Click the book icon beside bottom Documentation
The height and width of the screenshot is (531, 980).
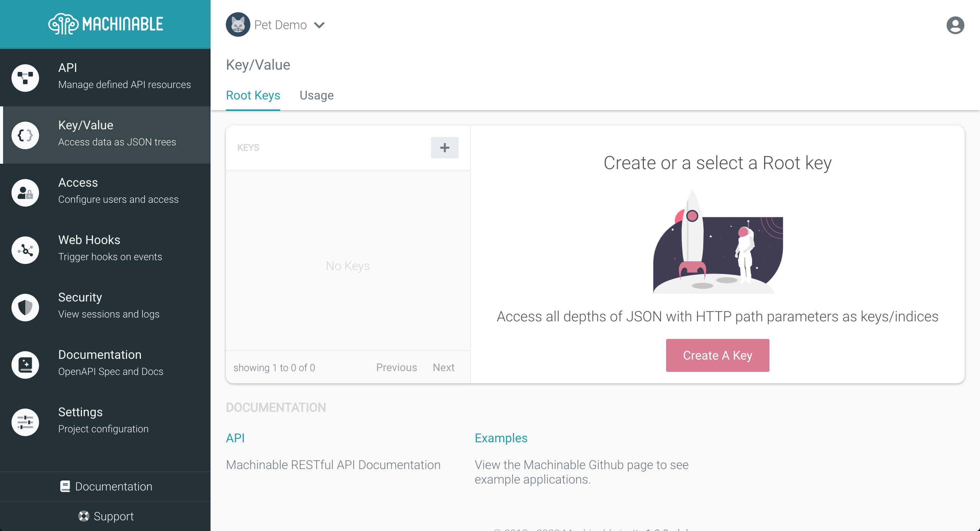pyautogui.click(x=65, y=486)
